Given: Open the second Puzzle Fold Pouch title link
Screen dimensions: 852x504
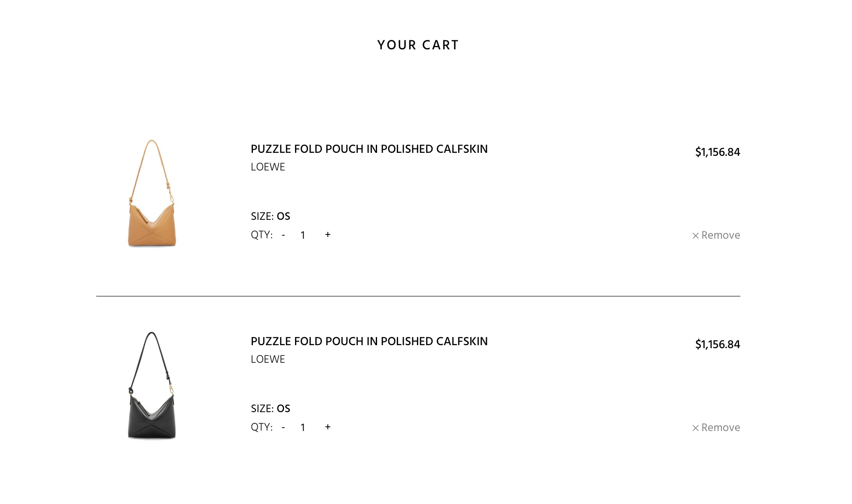Looking at the screenshot, I should point(369,341).
